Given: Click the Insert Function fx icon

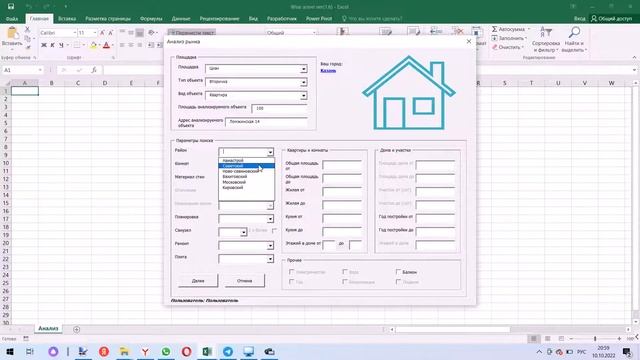Looking at the screenshot, I should coord(94,70).
